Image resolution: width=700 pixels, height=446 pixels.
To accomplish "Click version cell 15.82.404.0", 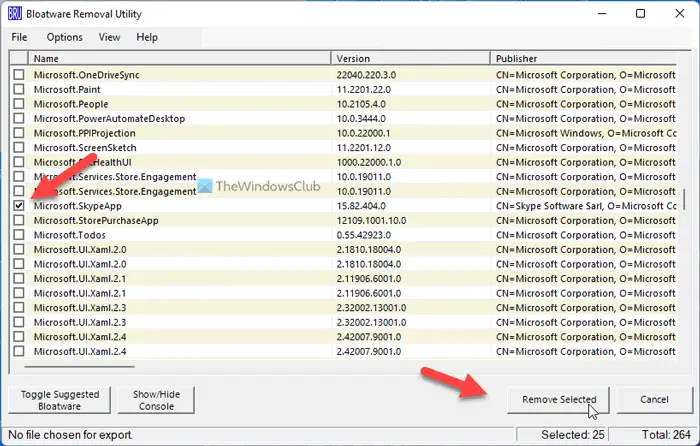I will coord(361,206).
